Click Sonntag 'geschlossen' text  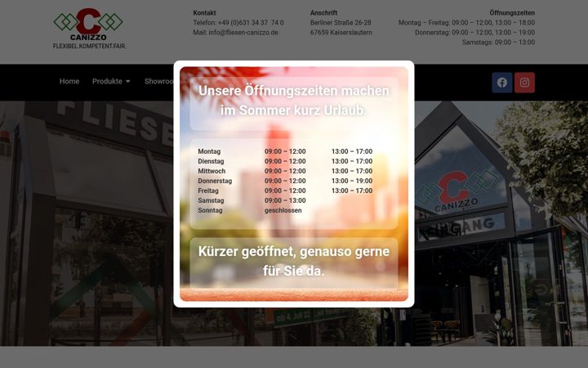coord(283,210)
